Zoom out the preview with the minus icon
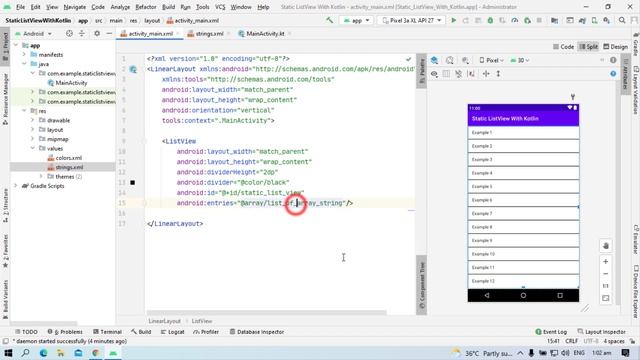Viewport: 640px width, 360px height. click(x=606, y=274)
